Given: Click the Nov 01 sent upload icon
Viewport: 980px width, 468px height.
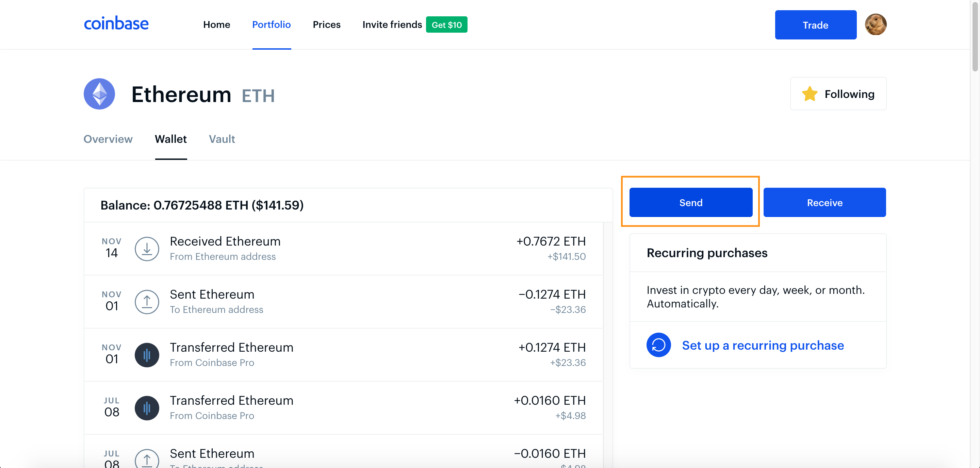Looking at the screenshot, I should tap(147, 302).
